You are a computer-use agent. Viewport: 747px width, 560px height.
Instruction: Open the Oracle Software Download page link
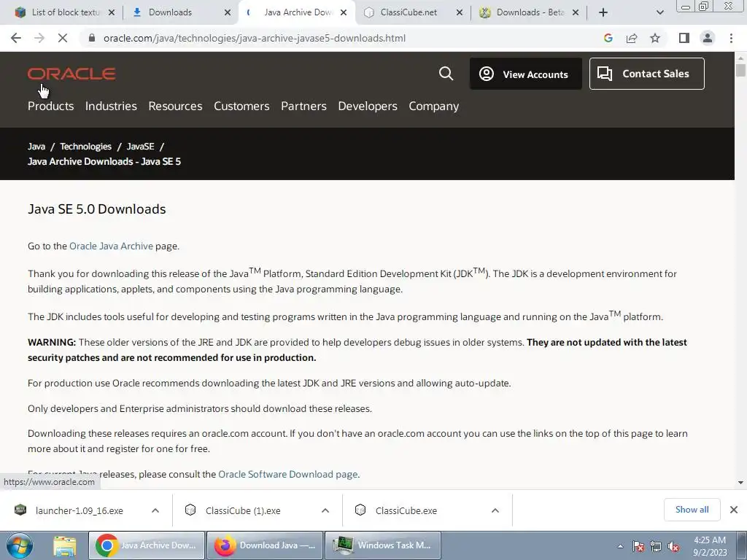pos(287,474)
